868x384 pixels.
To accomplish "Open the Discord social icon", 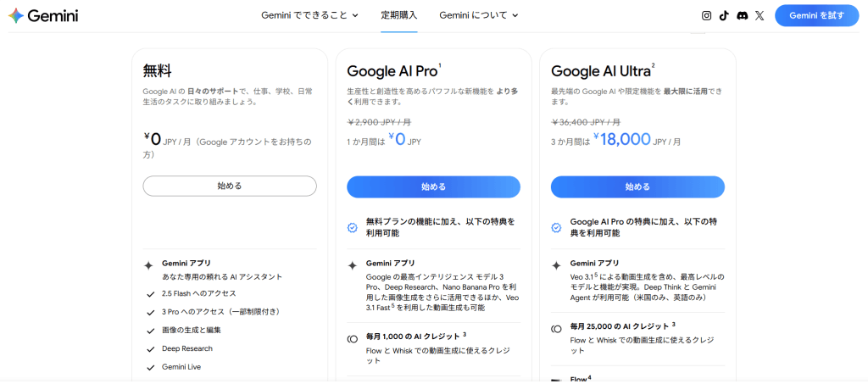I will tap(742, 15).
